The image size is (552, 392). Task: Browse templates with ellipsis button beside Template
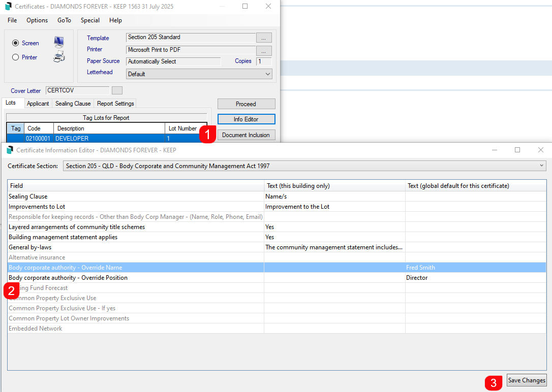pyautogui.click(x=264, y=38)
